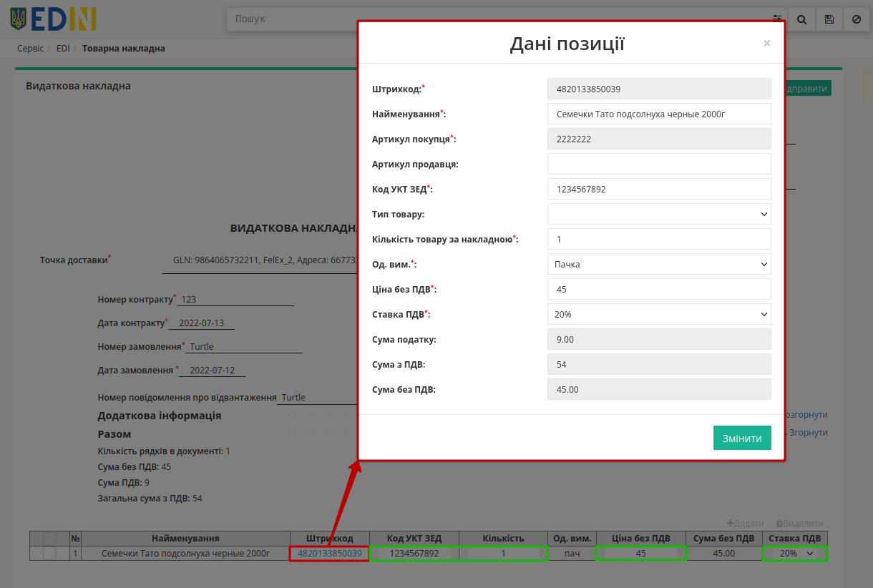
Task: Click the Штрихкод column header
Action: click(329, 539)
